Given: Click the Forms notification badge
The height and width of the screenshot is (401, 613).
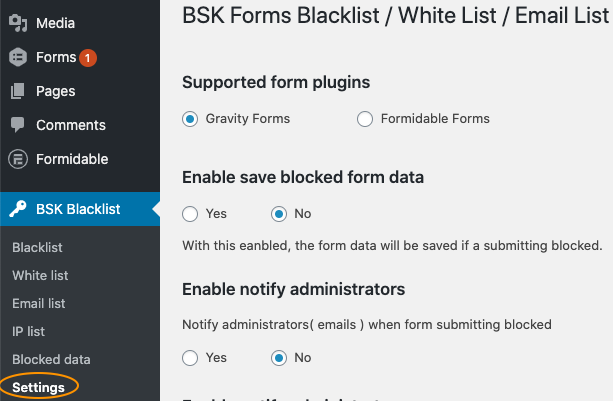Looking at the screenshot, I should click(88, 58).
